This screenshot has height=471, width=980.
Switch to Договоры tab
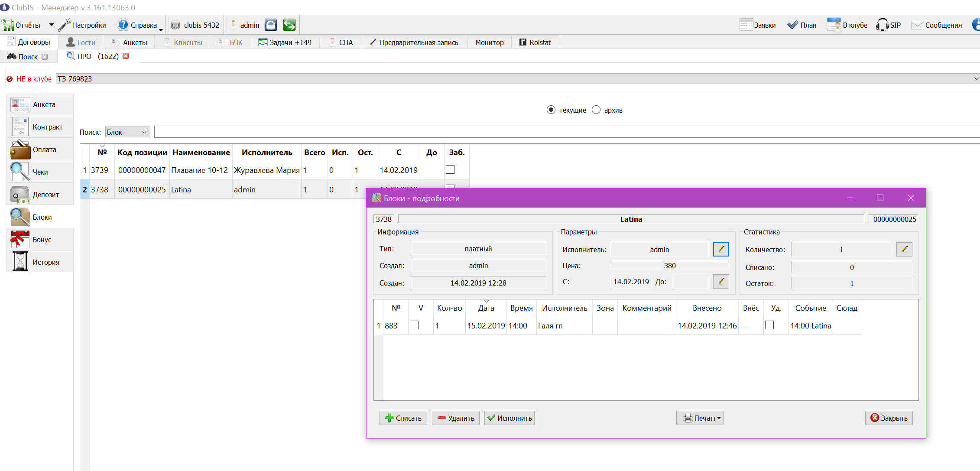(29, 42)
